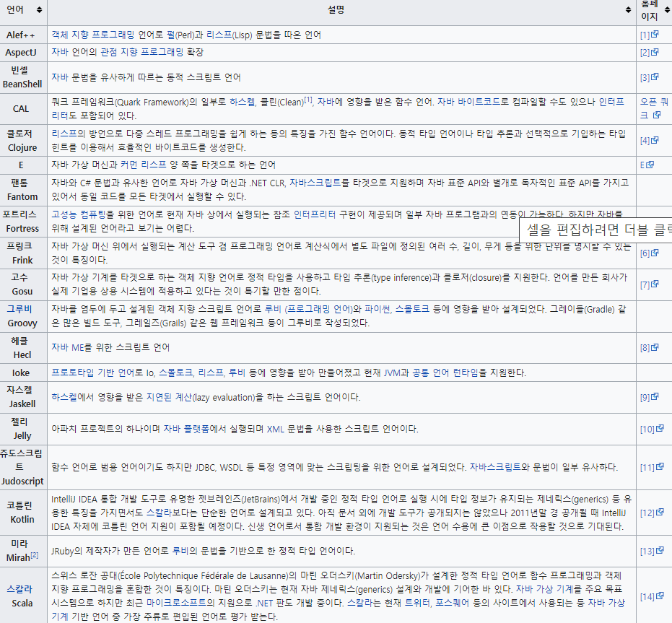The image size is (672, 623).
Task: Click 스칼라 link in Kotlin description
Action: [159, 512]
